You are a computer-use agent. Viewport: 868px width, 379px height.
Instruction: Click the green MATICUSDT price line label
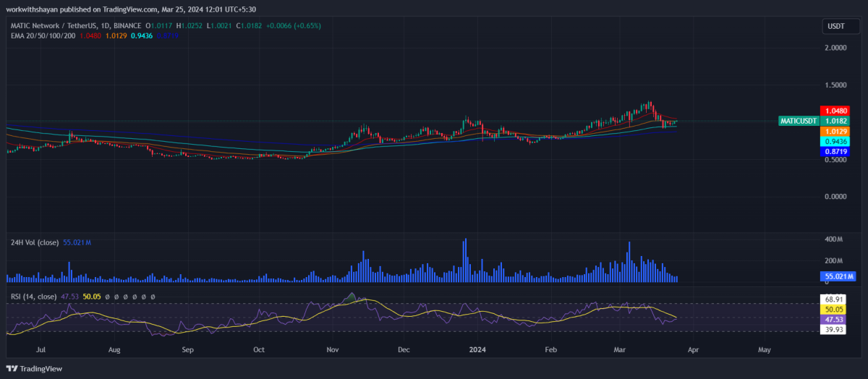pos(799,121)
